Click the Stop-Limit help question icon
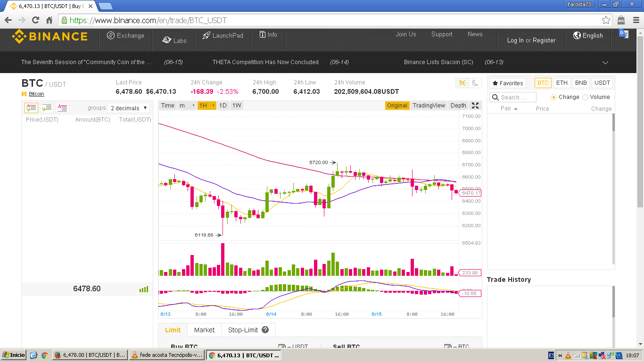 [x=265, y=330]
